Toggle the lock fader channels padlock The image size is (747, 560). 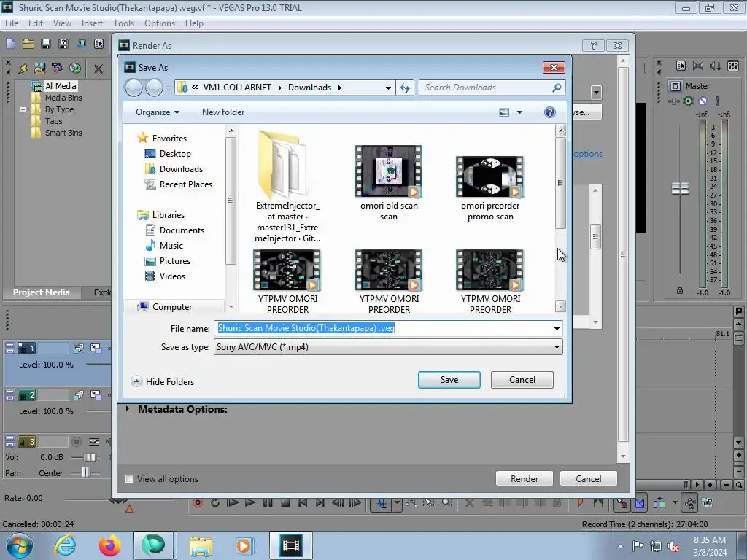[x=680, y=290]
